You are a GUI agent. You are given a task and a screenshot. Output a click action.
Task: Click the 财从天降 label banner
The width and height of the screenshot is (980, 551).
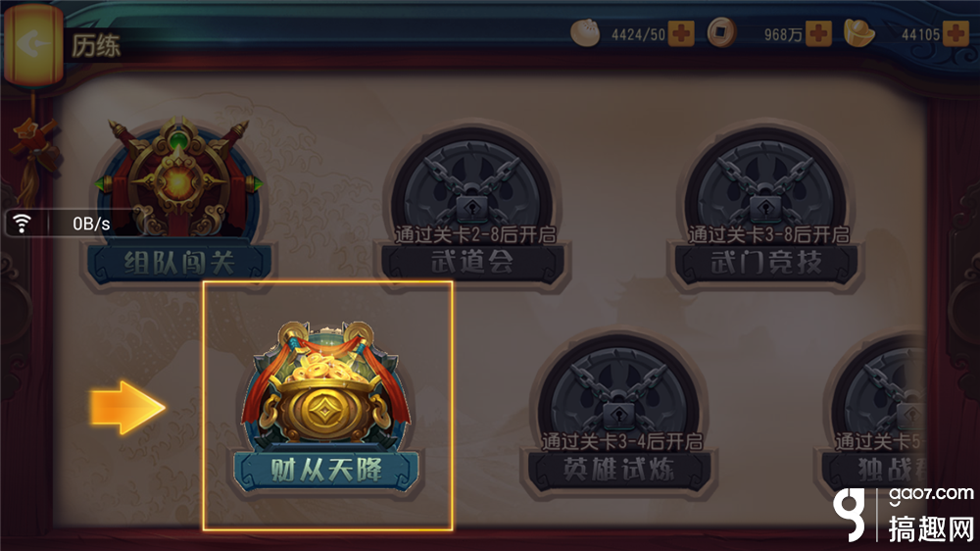(325, 470)
